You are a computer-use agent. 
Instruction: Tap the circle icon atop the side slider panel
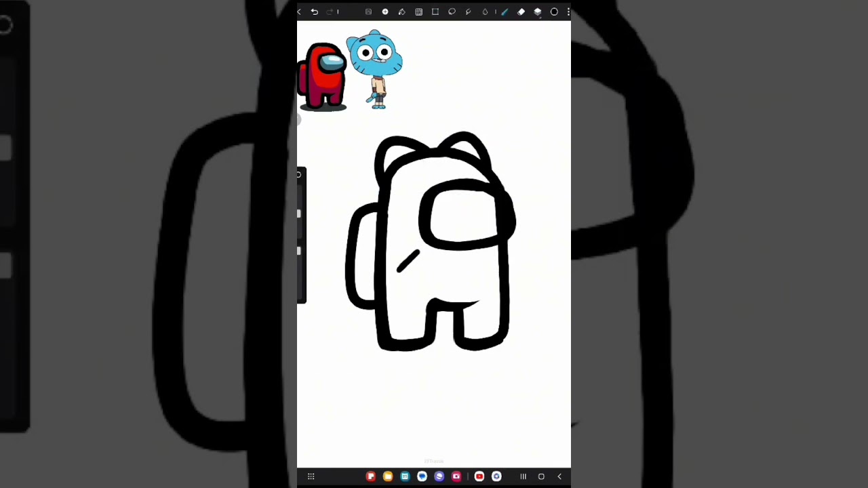[298, 175]
